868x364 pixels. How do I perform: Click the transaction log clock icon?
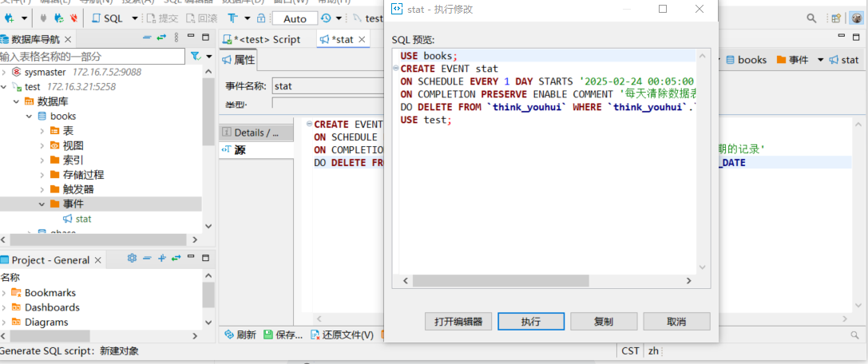326,18
